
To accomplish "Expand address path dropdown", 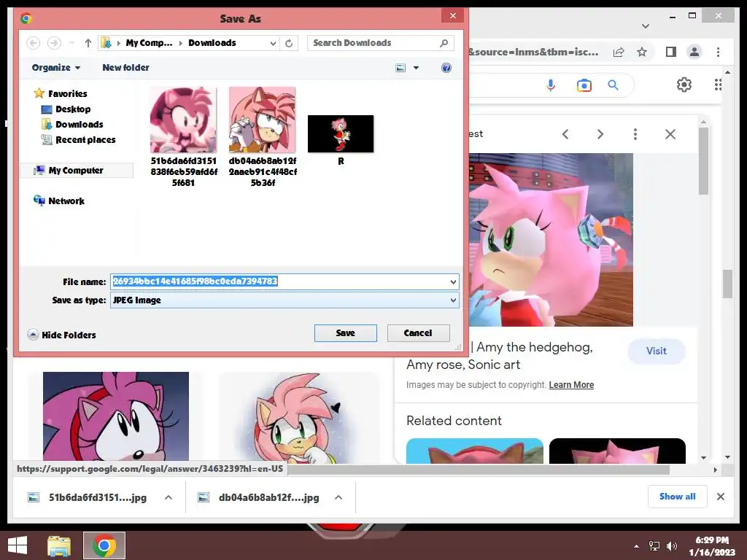I will [x=273, y=43].
